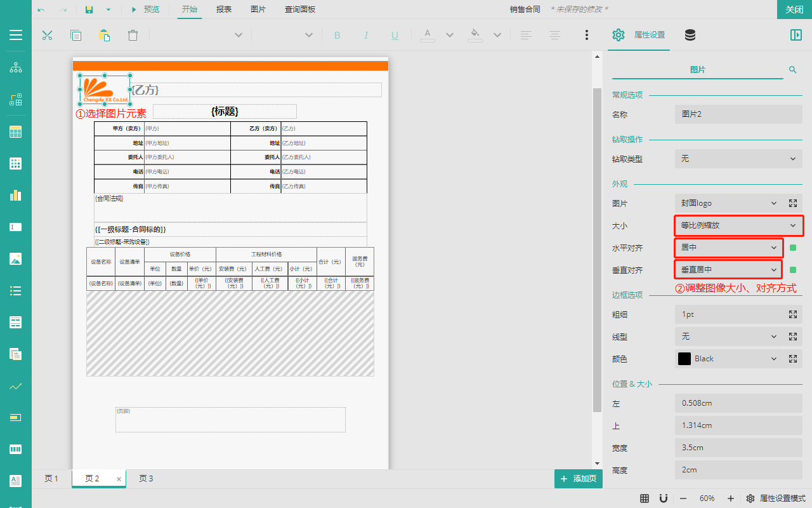
Task: Open the data binding database icon
Action: point(690,35)
